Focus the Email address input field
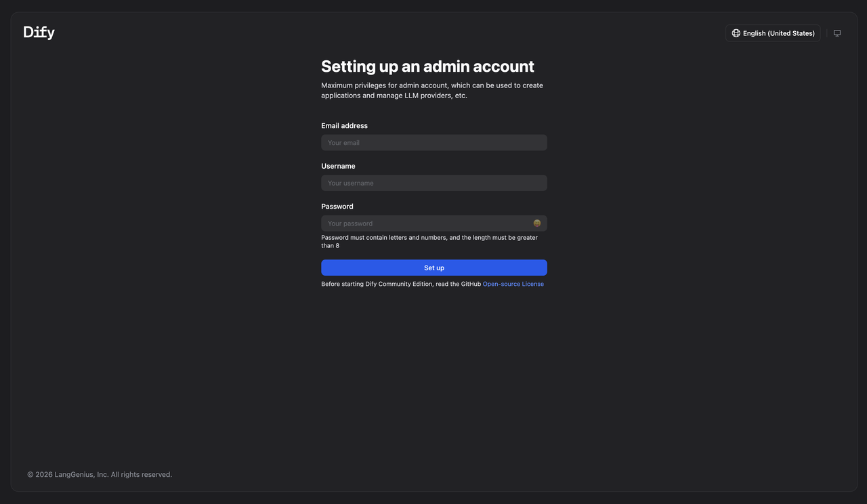Viewport: 867px width, 504px height. click(434, 143)
